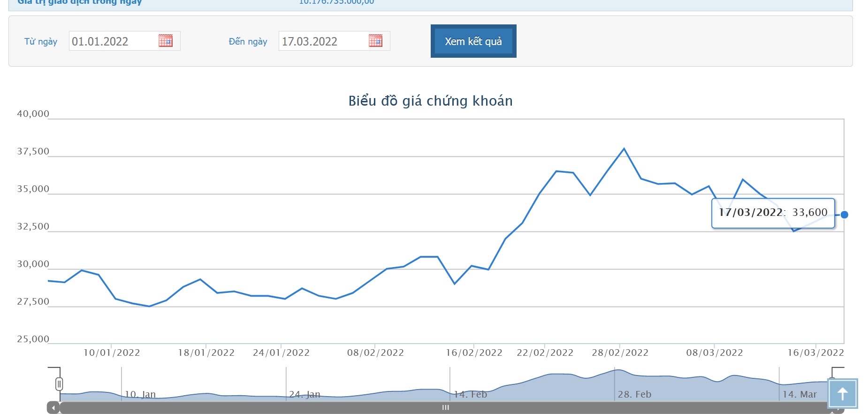Click the 'Xem kết quả' button
Viewport: 868px width, 414px height.
(473, 41)
